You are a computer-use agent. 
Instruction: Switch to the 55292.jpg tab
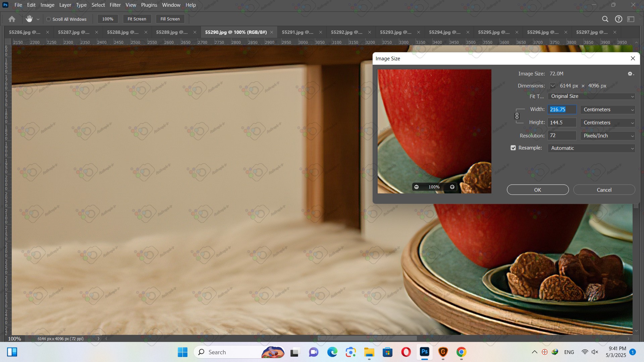(x=346, y=32)
